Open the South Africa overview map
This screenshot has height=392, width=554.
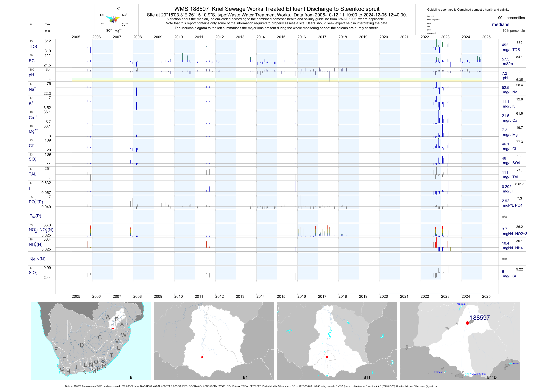tap(91, 341)
